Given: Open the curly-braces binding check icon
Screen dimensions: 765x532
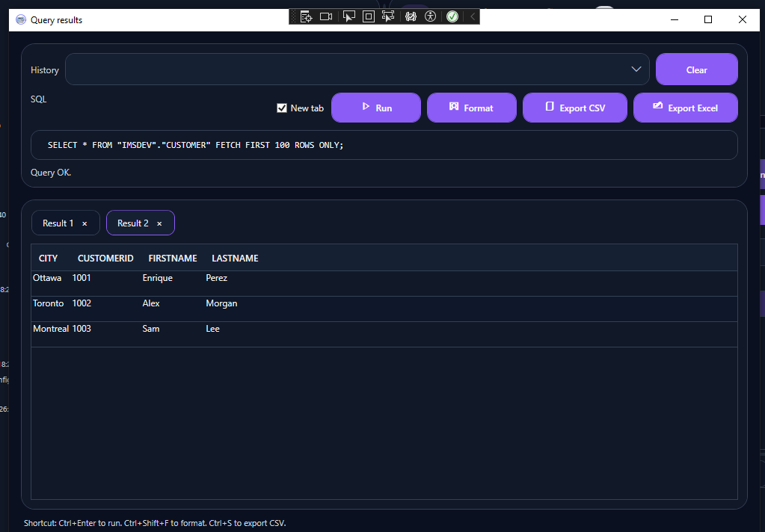Looking at the screenshot, I should pyautogui.click(x=411, y=17).
